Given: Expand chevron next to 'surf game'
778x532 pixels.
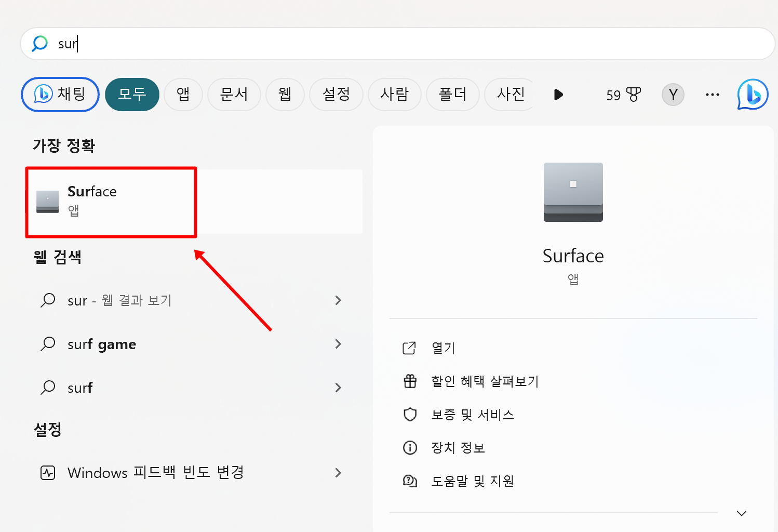Looking at the screenshot, I should 338,344.
